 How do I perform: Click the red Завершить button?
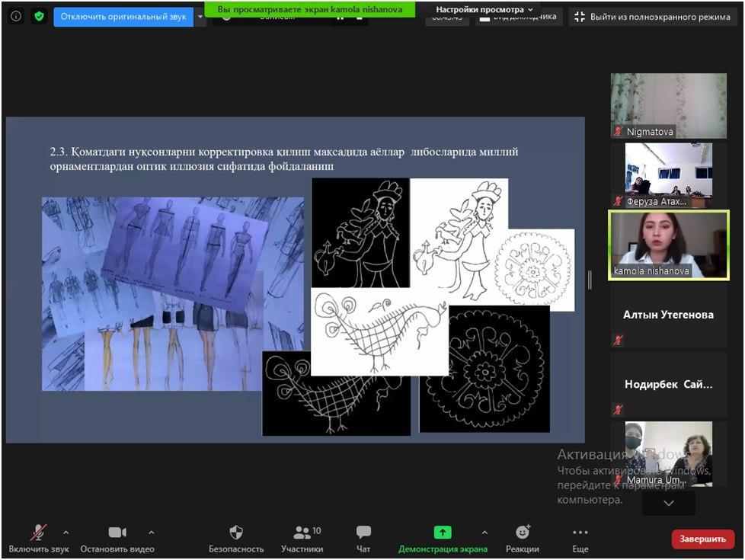click(x=702, y=539)
